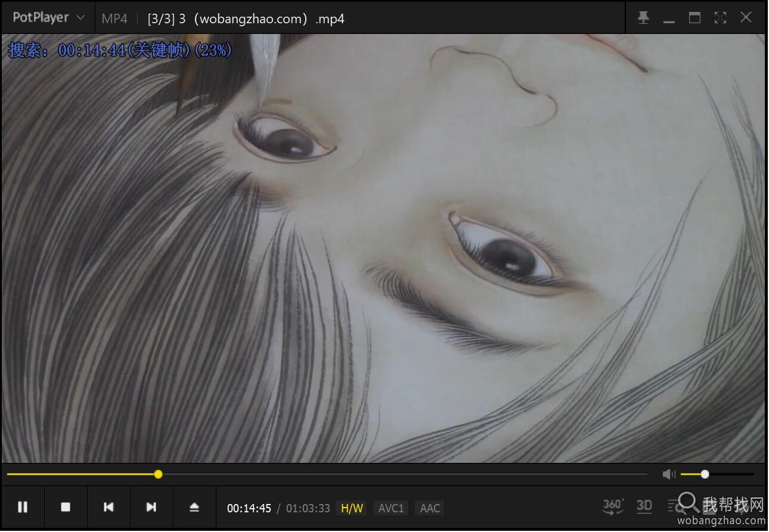Close the PotPlayer window
Image resolution: width=769 pixels, height=532 pixels.
coord(746,18)
